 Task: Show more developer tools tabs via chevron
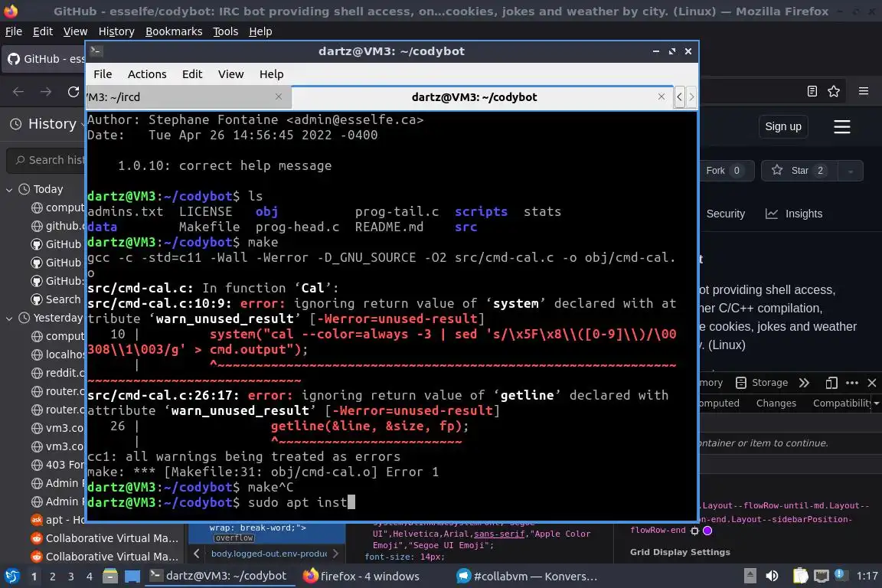coord(804,383)
